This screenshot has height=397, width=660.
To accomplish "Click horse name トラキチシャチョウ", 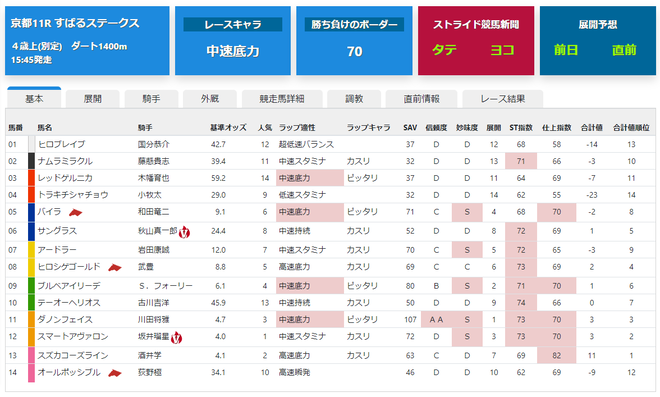I will (x=73, y=195).
